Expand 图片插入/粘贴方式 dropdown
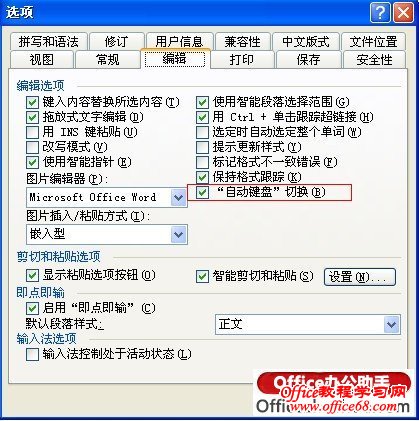This screenshot has height=421, width=419. [179, 234]
